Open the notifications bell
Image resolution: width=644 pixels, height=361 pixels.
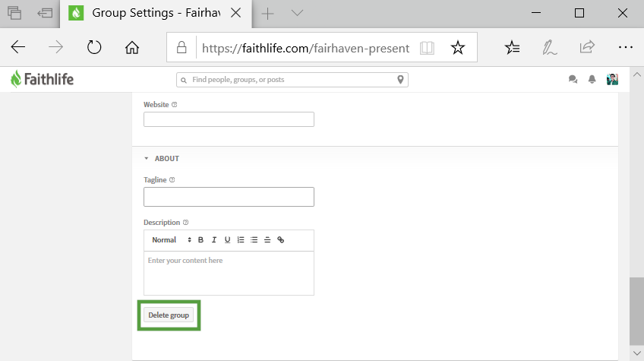pyautogui.click(x=592, y=80)
